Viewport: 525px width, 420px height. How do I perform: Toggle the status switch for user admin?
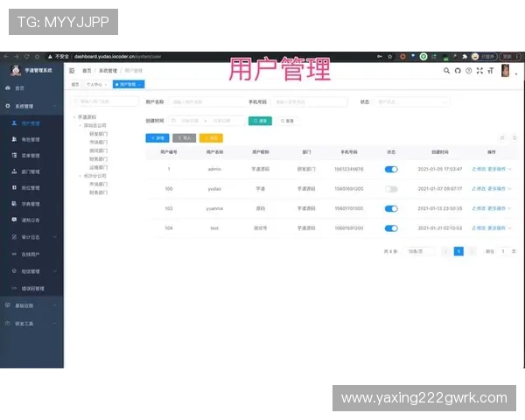[x=391, y=170]
